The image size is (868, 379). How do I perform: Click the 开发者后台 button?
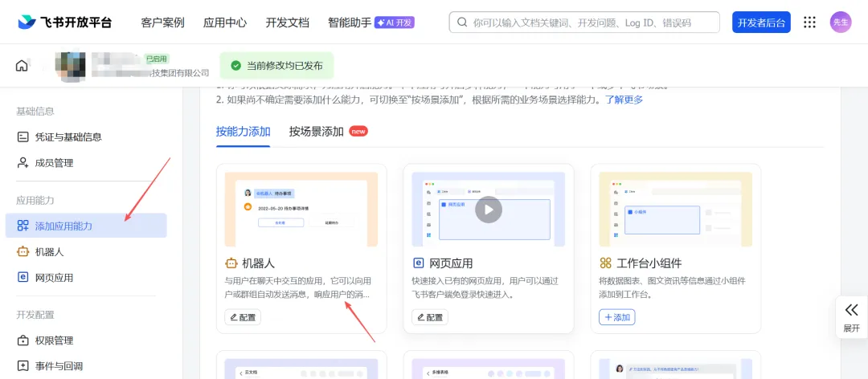click(761, 22)
